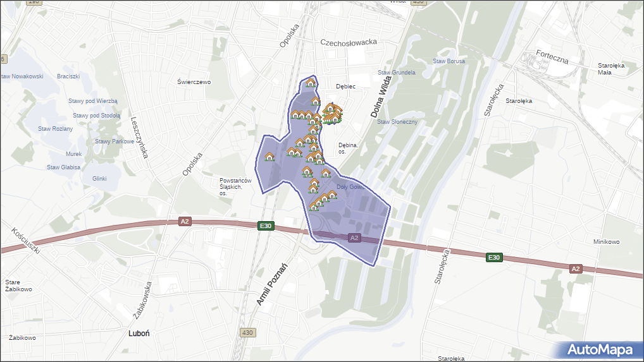Viewport: 644px width, 362px height.
Task: Click the Starołęka Mała label
Action: pyautogui.click(x=611, y=69)
